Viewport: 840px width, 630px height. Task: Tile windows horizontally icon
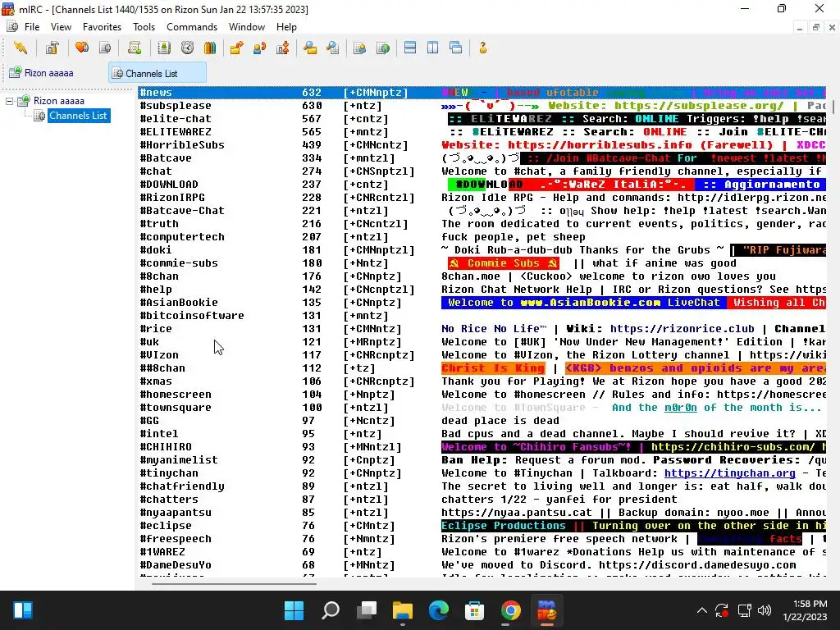tap(410, 48)
